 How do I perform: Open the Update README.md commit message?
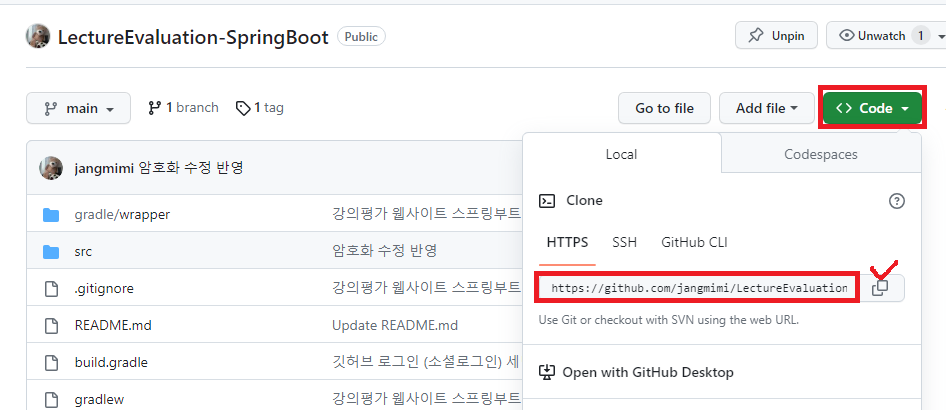tap(395, 326)
